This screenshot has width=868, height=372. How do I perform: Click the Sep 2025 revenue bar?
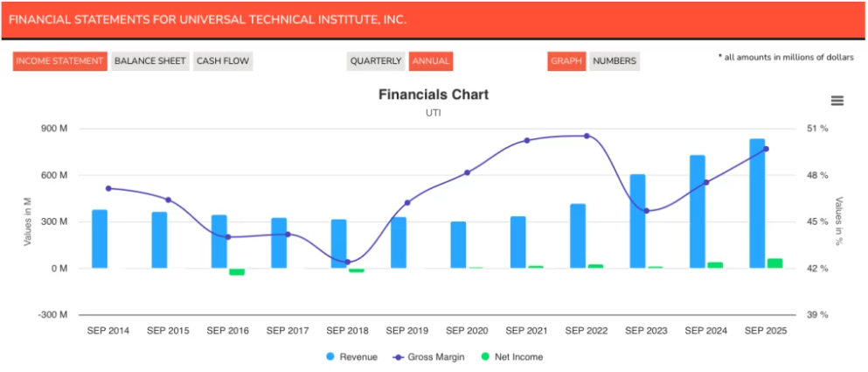[757, 203]
